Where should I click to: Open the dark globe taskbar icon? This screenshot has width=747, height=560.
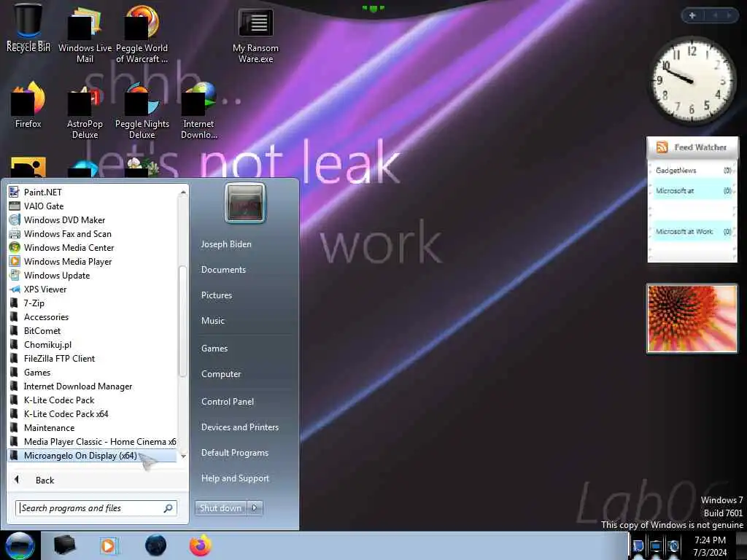155,545
